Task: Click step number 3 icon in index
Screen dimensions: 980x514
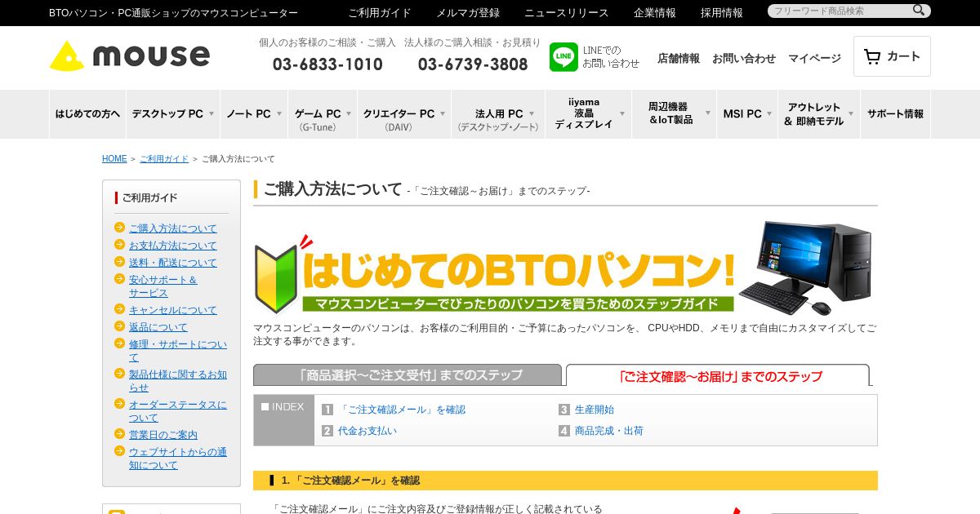Action: [x=564, y=410]
